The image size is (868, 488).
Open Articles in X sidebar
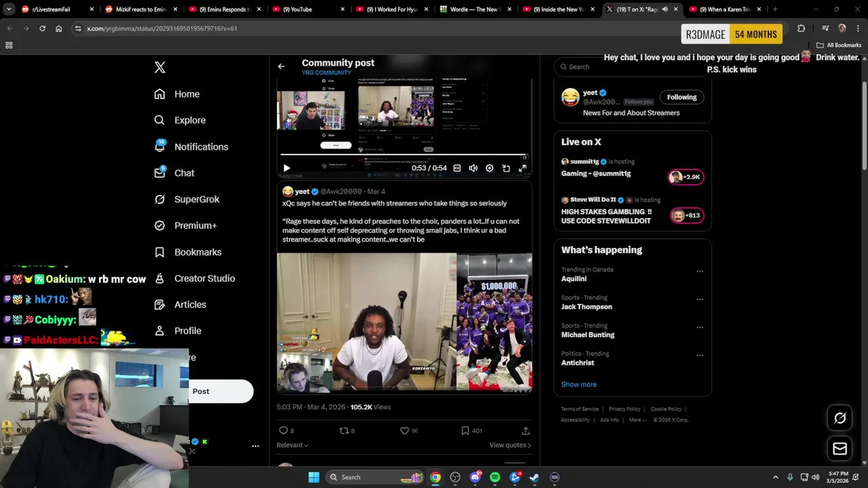(x=180, y=305)
